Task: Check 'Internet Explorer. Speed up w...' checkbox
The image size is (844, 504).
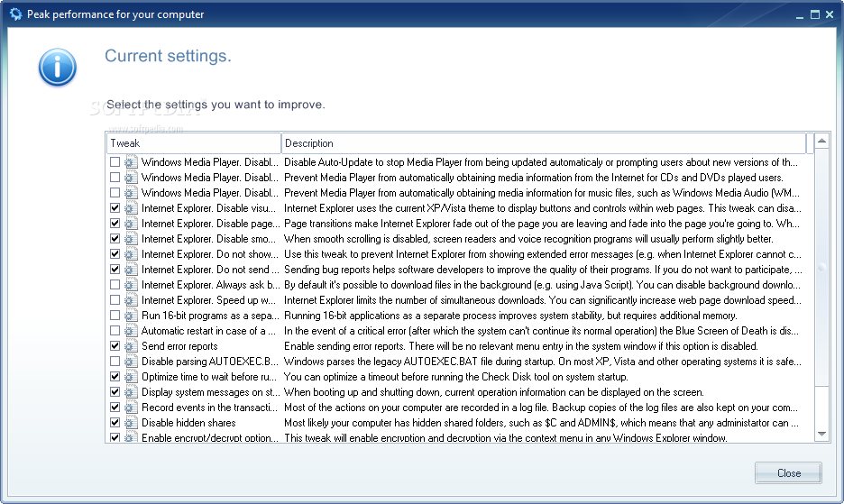Action: coord(115,299)
